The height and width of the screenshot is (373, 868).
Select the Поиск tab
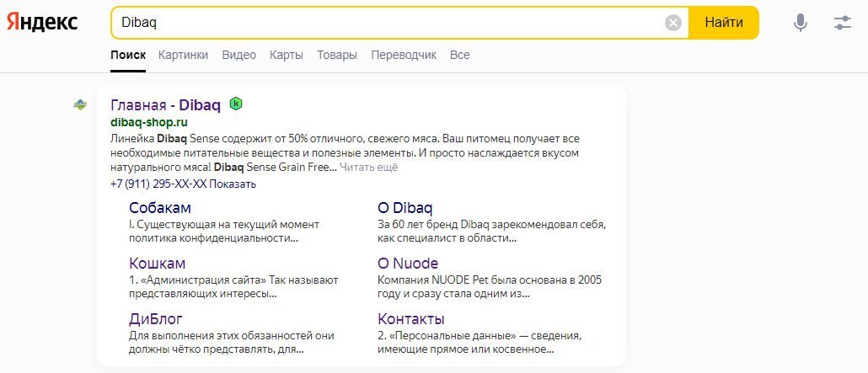click(128, 55)
